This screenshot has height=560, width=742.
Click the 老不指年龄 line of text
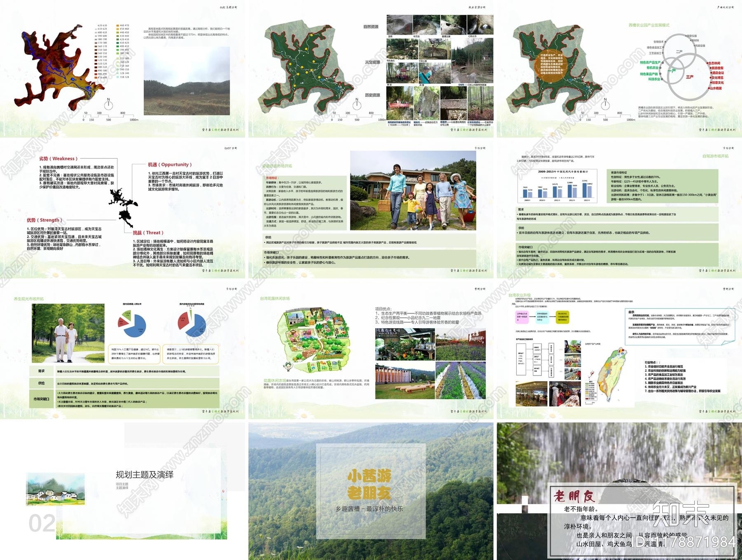click(581, 509)
